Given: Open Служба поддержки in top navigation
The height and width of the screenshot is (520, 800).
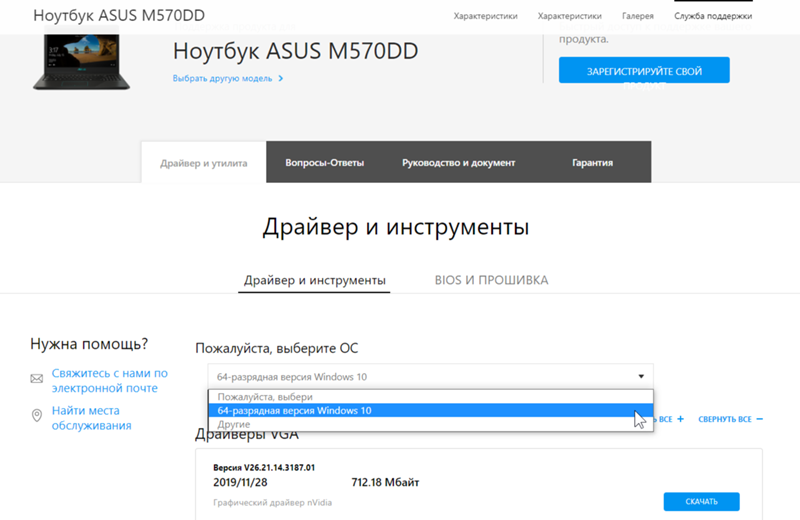Looking at the screenshot, I should pyautogui.click(x=713, y=16).
